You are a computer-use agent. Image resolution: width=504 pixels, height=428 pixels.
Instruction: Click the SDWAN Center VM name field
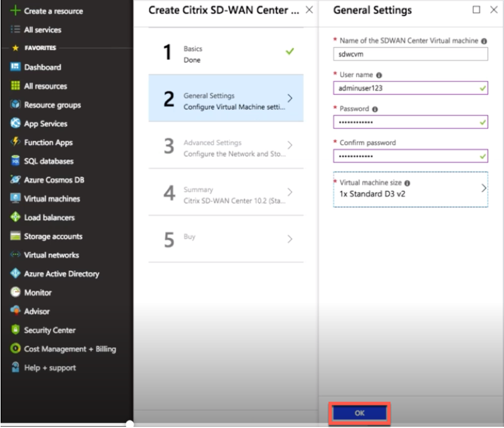(411, 54)
